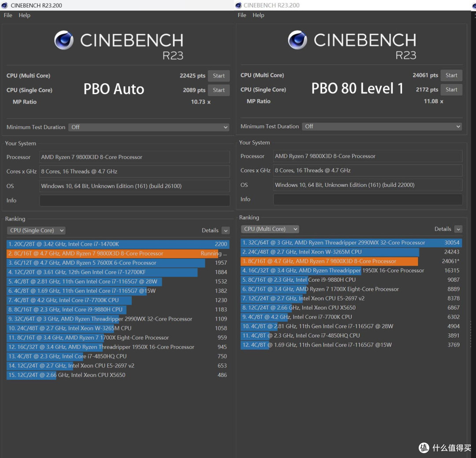Select Core i7-4850HQ row scoring 750
Image resolution: width=476 pixels, height=458 pixels.
tap(118, 356)
